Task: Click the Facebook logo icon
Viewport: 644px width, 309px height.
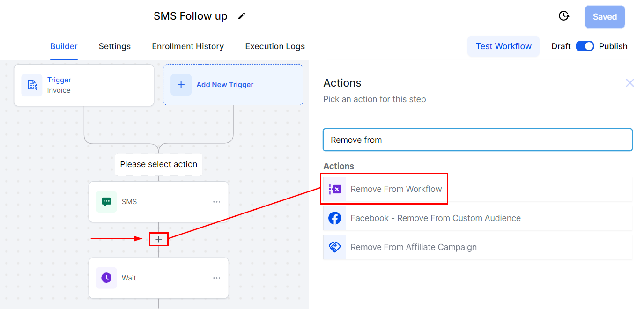Action: 334,218
